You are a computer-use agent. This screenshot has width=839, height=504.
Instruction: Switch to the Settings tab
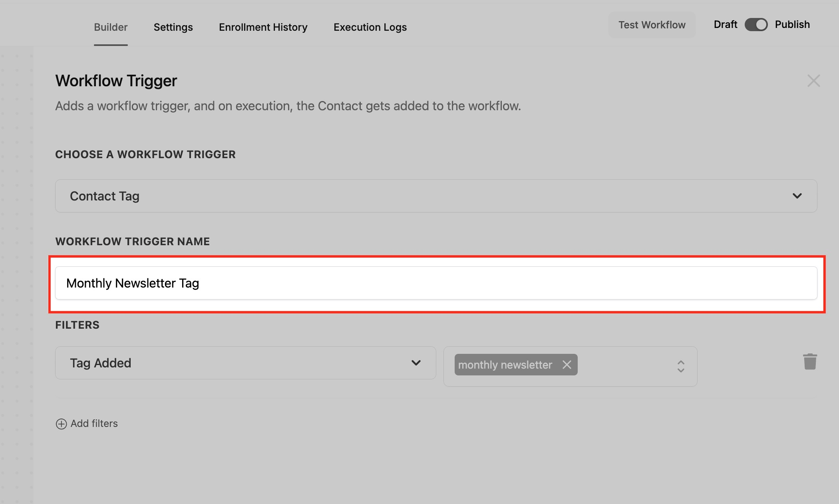[x=173, y=27]
